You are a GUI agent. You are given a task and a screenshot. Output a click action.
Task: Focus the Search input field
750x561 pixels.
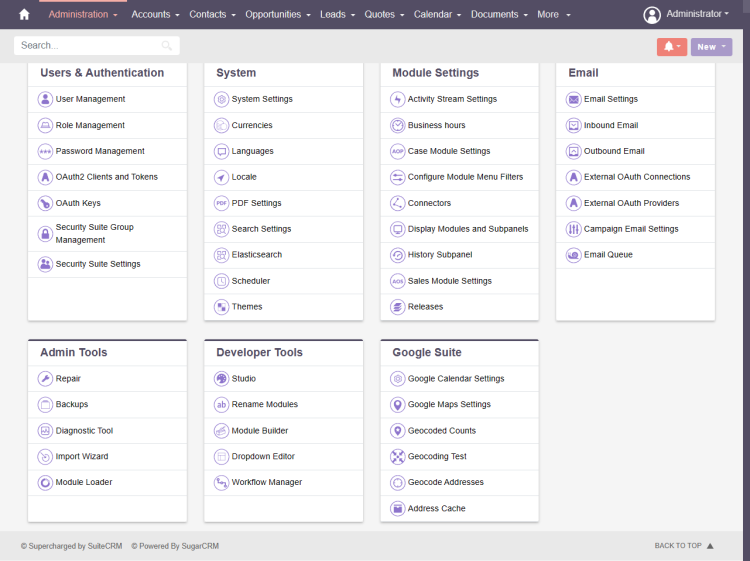97,45
